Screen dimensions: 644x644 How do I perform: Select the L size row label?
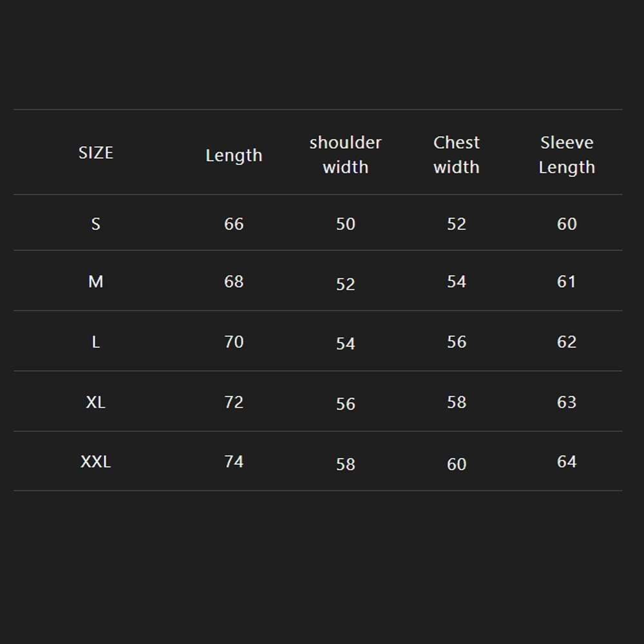coord(95,342)
